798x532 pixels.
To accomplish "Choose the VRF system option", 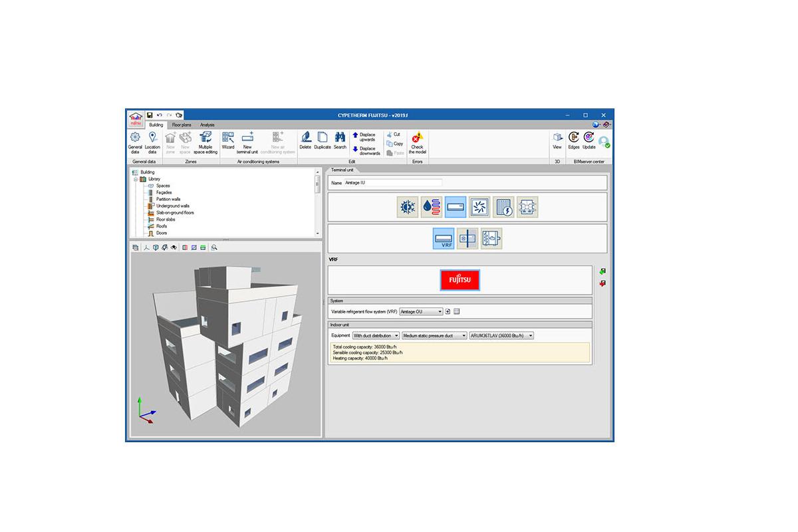I will click(444, 238).
